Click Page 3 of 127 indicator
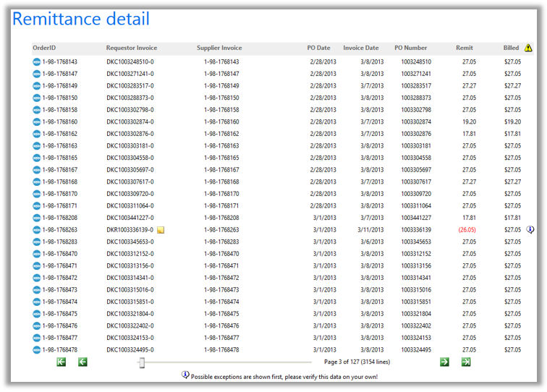 click(357, 362)
